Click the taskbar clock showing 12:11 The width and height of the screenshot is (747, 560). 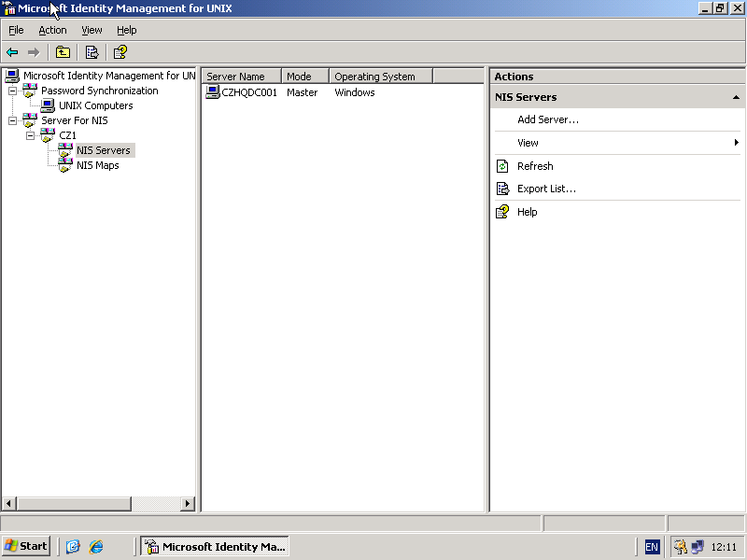click(x=724, y=547)
